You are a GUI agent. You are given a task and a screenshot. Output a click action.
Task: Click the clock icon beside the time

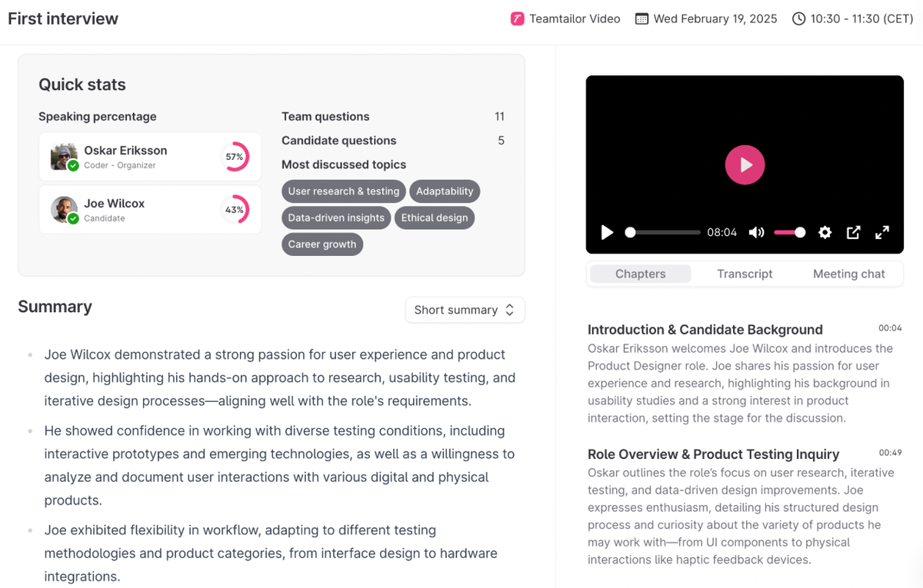pos(799,18)
